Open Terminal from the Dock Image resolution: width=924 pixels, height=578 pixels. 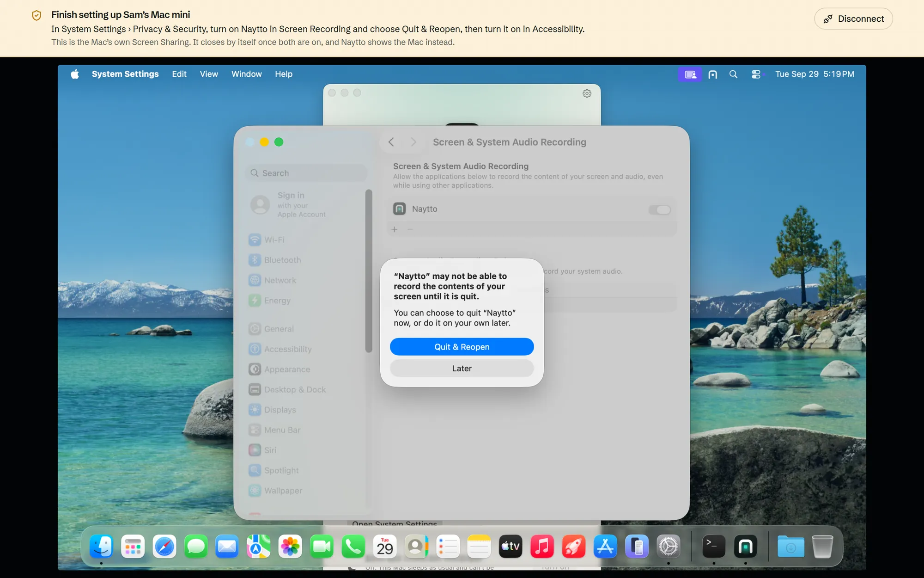(714, 547)
